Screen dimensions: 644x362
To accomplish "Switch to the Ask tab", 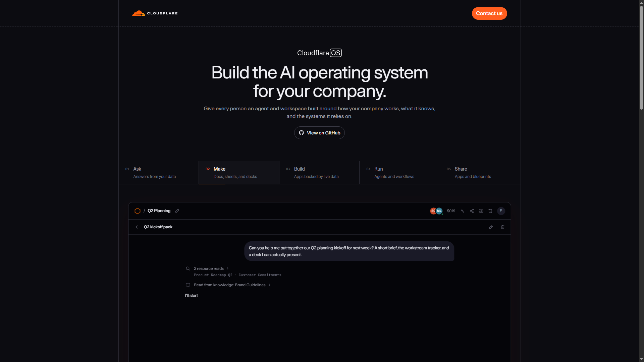I will (x=159, y=173).
